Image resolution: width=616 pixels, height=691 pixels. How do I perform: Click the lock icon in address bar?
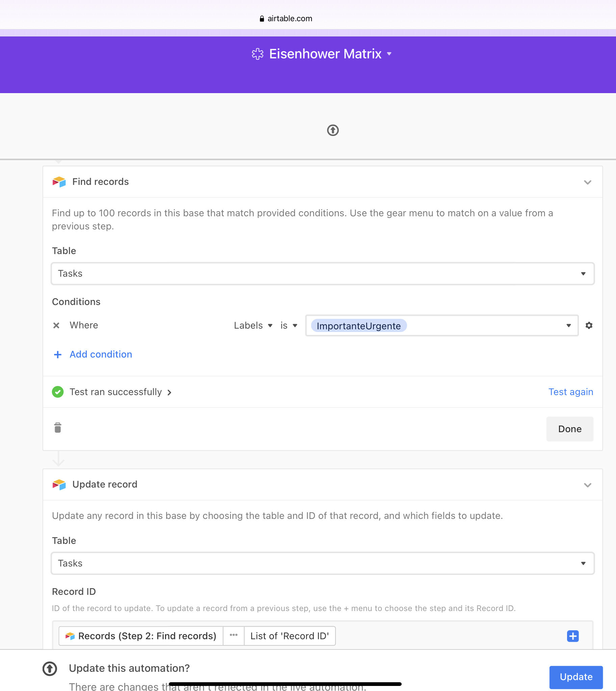[x=262, y=19]
